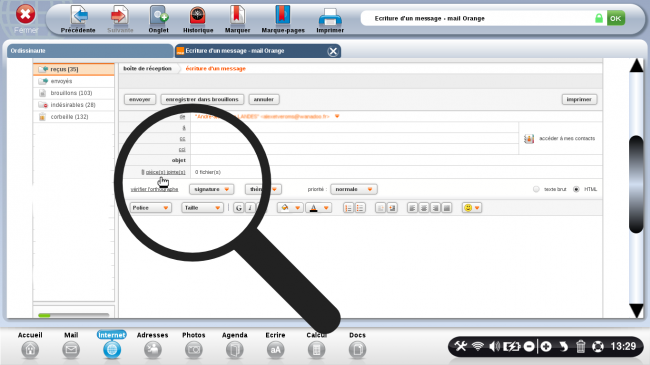Switch to the Ordissinaute tab
This screenshot has width=650, height=365.
(x=90, y=51)
